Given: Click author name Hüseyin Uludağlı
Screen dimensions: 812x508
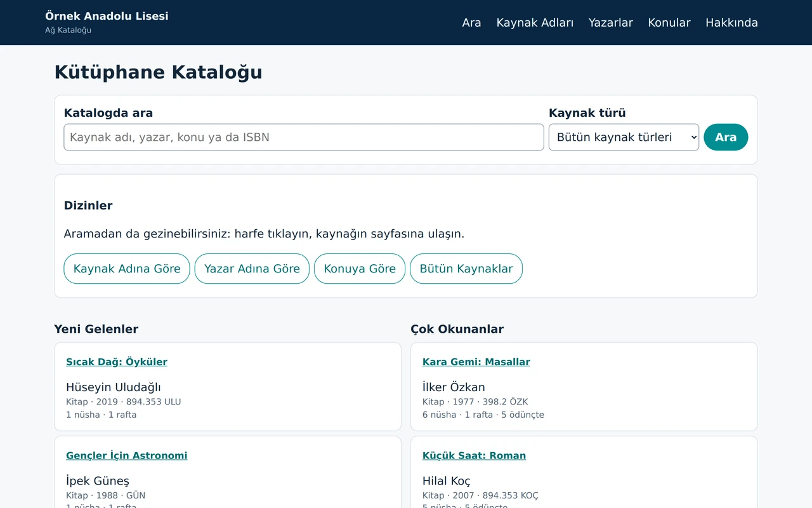Looking at the screenshot, I should click(x=114, y=387).
